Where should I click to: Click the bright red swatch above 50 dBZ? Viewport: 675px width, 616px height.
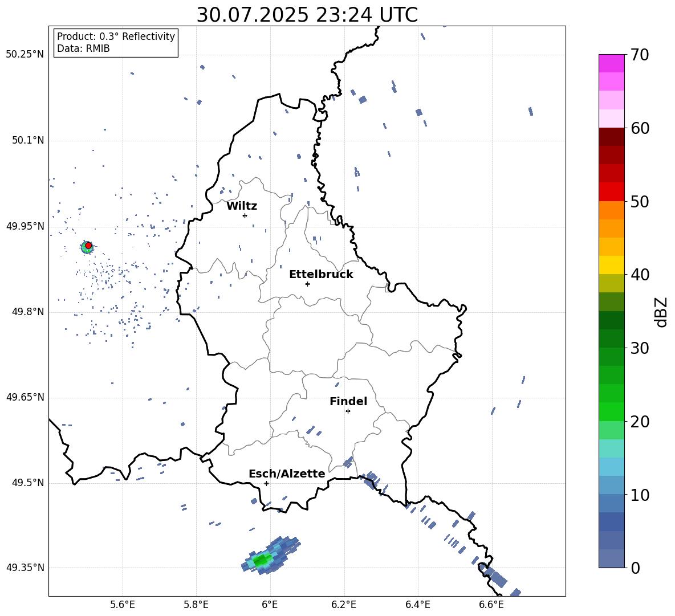tap(611, 192)
